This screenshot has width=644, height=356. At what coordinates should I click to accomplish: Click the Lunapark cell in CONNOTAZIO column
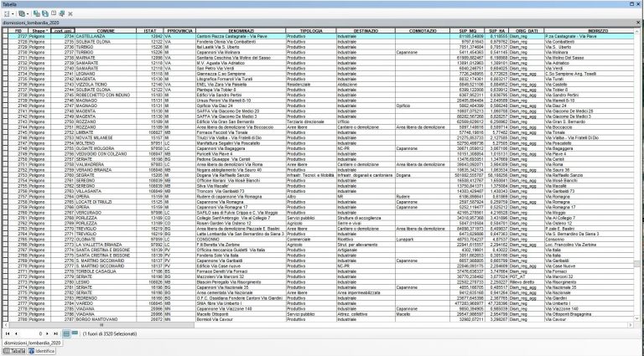[x=423, y=239]
